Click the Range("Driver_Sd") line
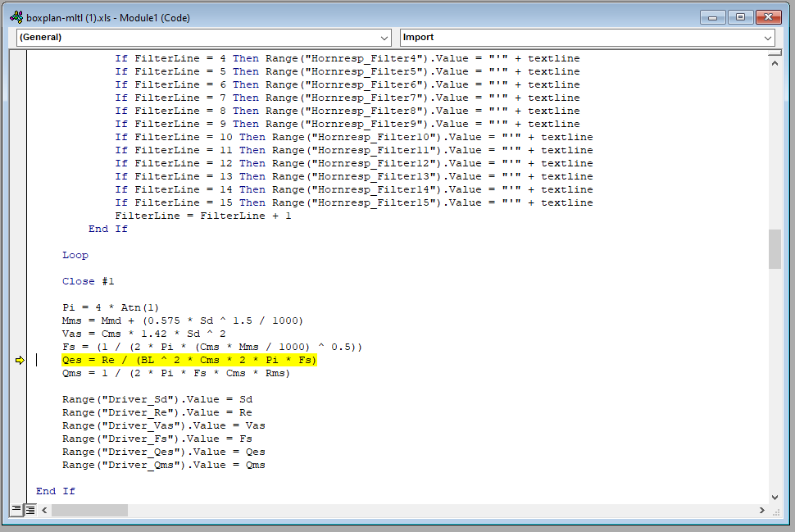Image resolution: width=795 pixels, height=532 pixels. [x=157, y=400]
